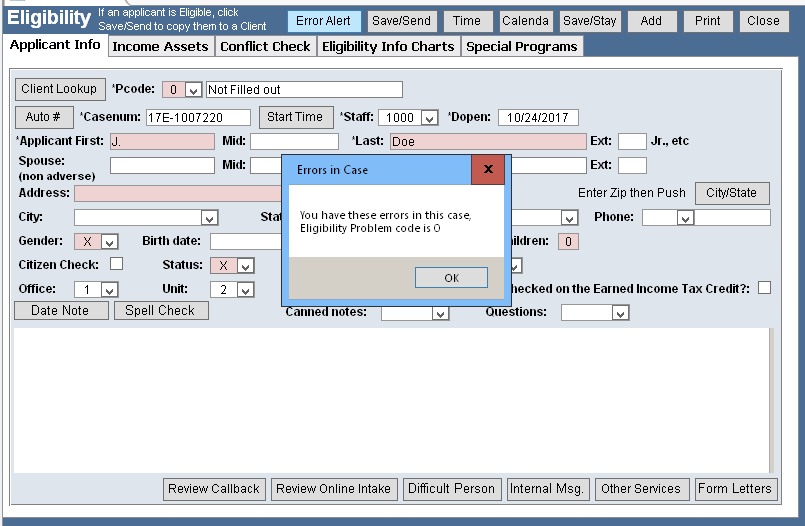Open the Staff dropdown
Image resolution: width=805 pixels, height=526 pixels.
pyautogui.click(x=429, y=118)
